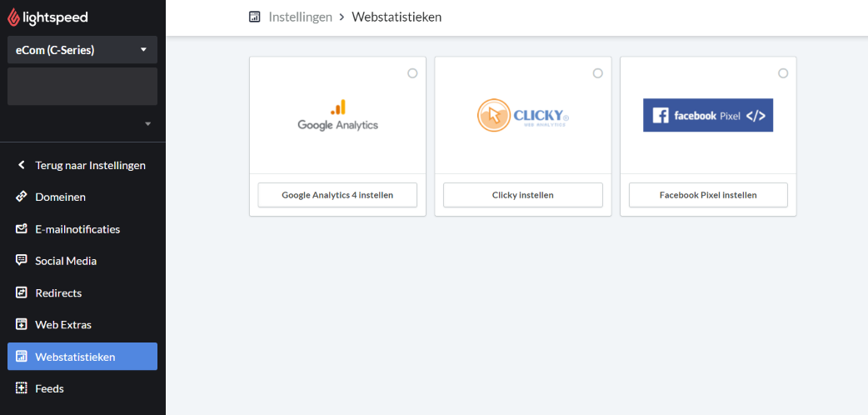The height and width of the screenshot is (415, 868).
Task: Click the Redirects icon in sidebar
Action: (22, 292)
